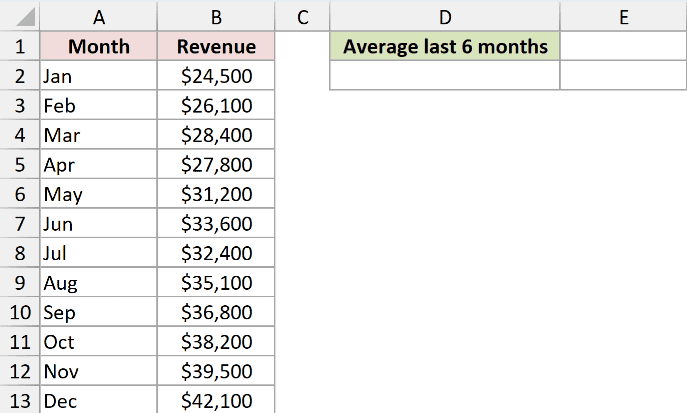Click the $27,800 revenue cell
Screen dimensions: 687x413
[x=216, y=164]
